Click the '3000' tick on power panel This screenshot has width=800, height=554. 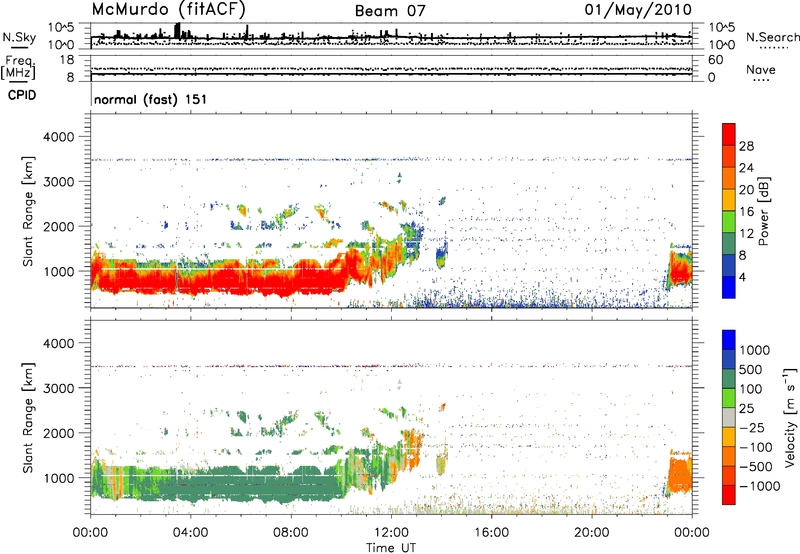58,182
